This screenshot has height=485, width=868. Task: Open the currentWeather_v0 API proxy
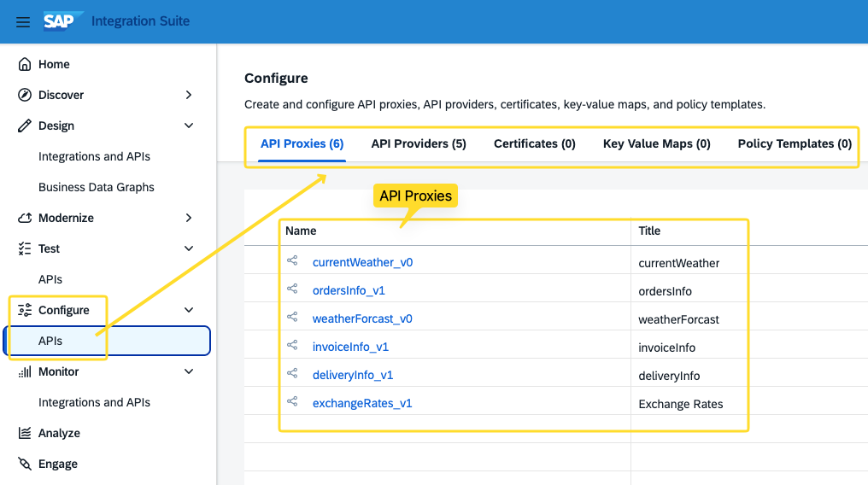362,263
